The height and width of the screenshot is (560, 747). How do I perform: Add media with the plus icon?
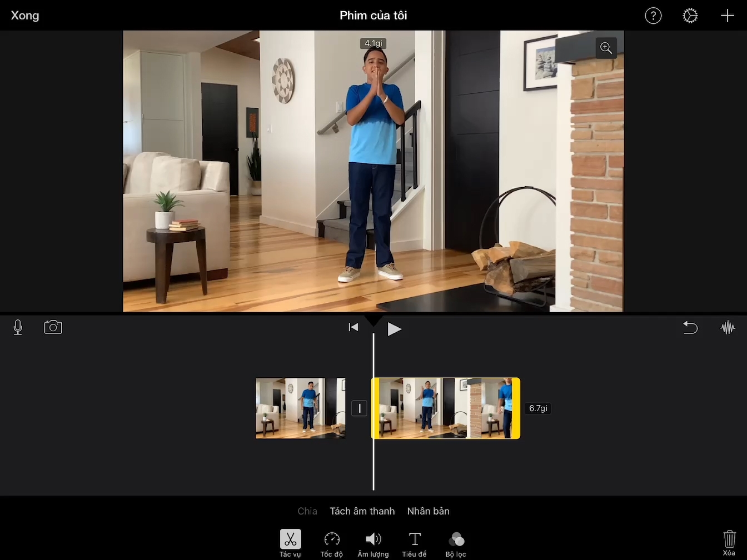click(727, 16)
